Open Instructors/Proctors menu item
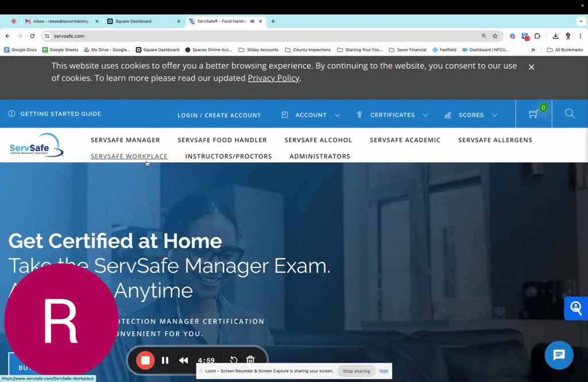 229,156
